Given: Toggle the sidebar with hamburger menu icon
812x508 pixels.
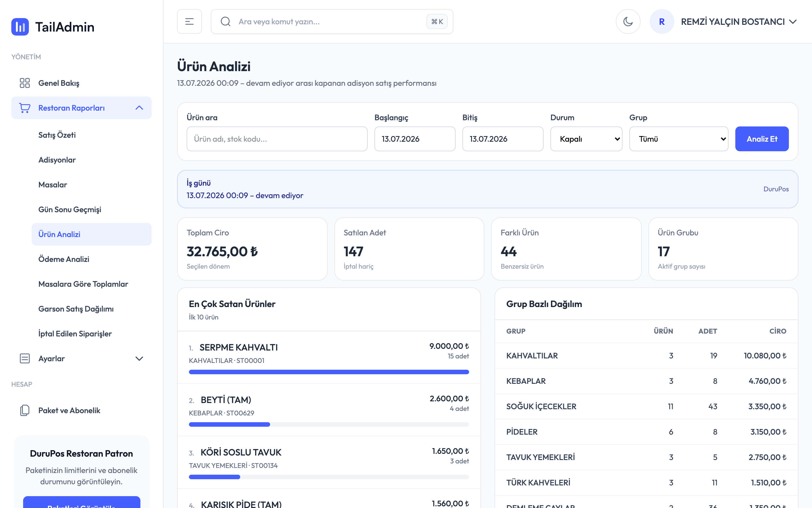Looking at the screenshot, I should click(189, 21).
